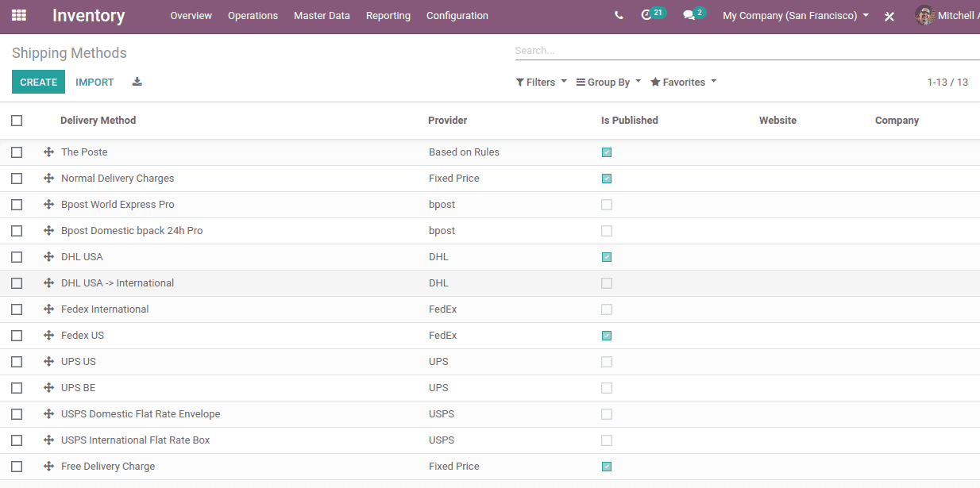Click the export download icon
This screenshot has width=980, height=488.
pos(137,82)
